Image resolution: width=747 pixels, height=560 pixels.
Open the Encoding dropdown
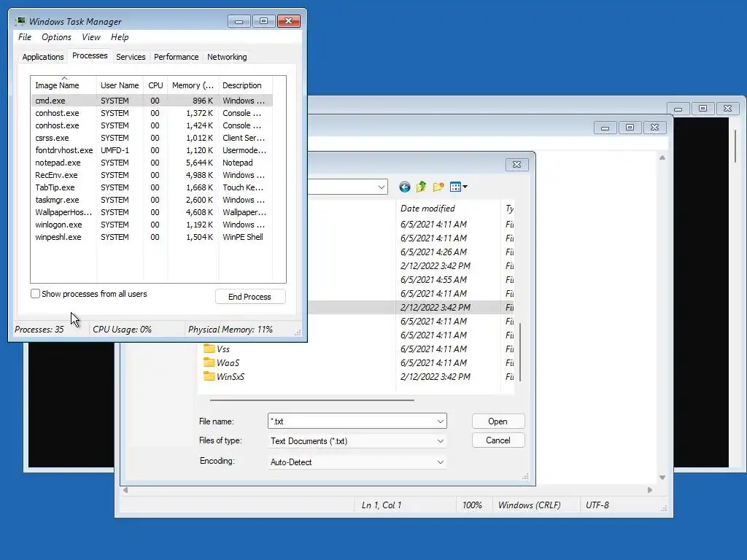coord(440,462)
